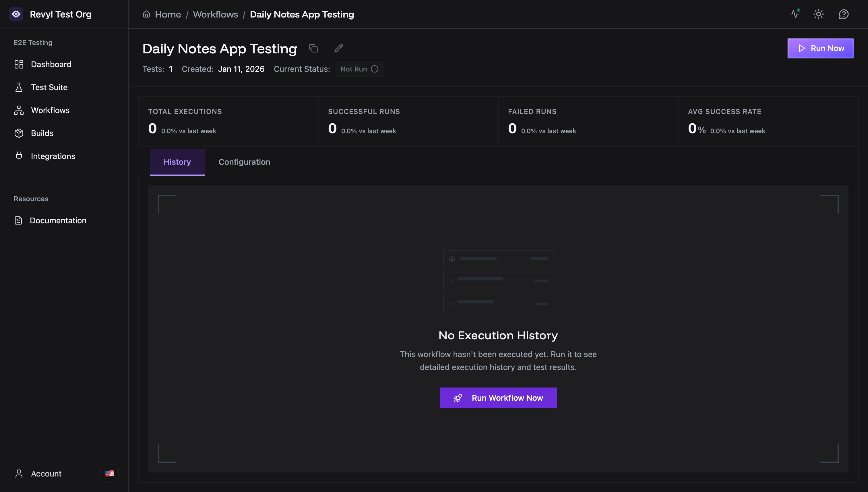
Task: Open the Builds section
Action: 42,133
